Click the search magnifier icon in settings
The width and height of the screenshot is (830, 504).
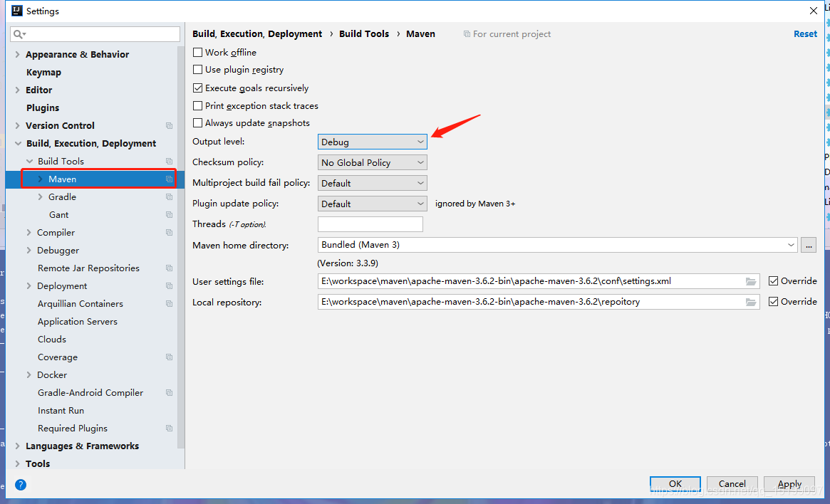coord(19,34)
